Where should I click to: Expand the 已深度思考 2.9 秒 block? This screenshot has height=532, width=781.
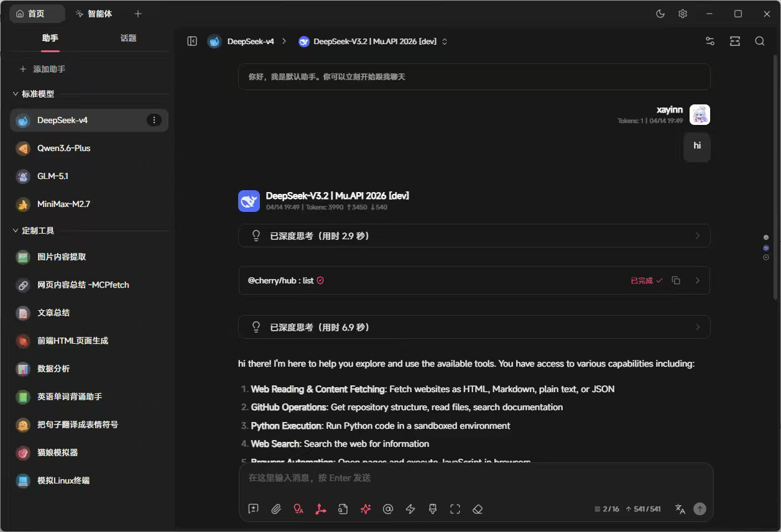click(474, 236)
